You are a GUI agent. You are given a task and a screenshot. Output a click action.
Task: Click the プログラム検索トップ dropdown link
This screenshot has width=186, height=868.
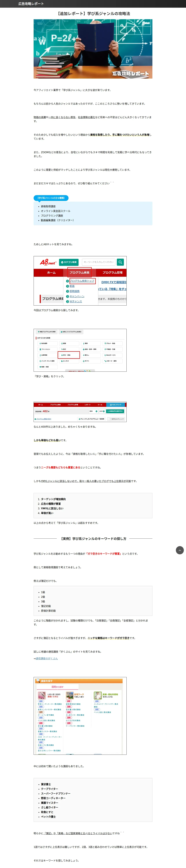click(x=82, y=281)
